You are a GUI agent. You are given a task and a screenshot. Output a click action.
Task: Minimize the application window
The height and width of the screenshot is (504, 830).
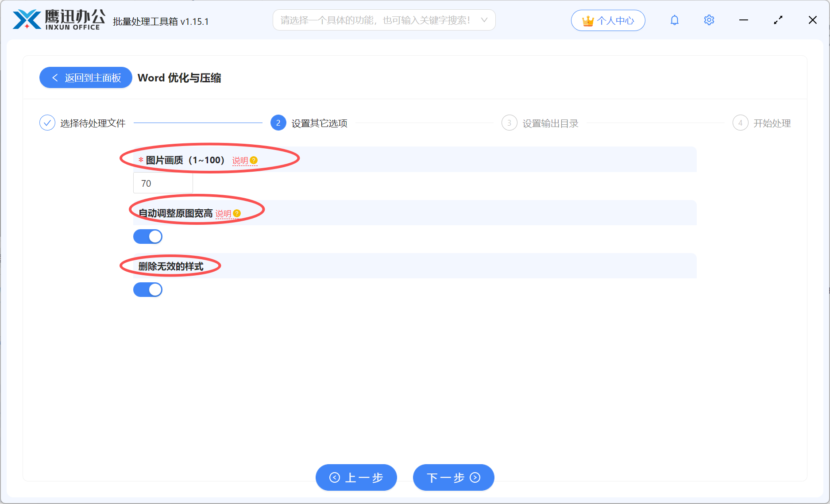click(744, 20)
